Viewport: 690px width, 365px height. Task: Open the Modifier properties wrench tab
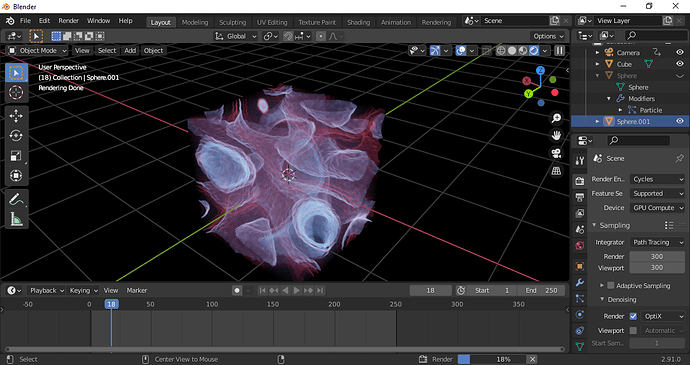pyautogui.click(x=580, y=283)
